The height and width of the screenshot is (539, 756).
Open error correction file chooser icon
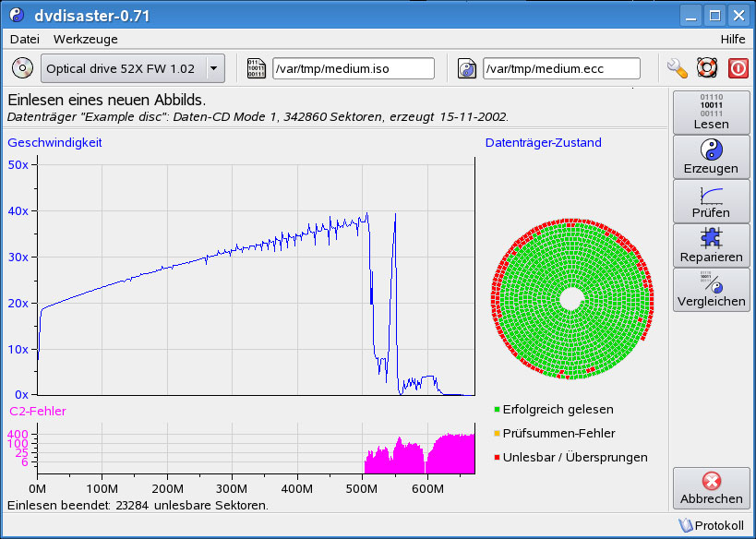tap(467, 68)
